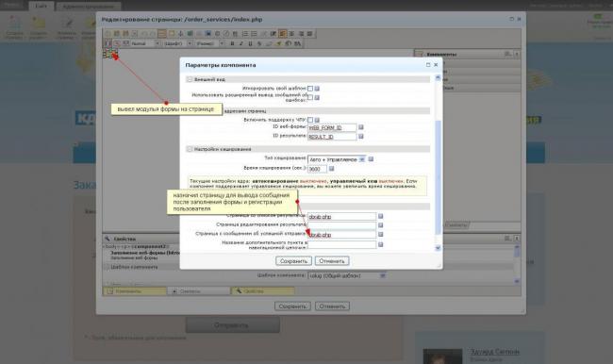
Task: Click help icon next to result ID field
Action: (361, 137)
